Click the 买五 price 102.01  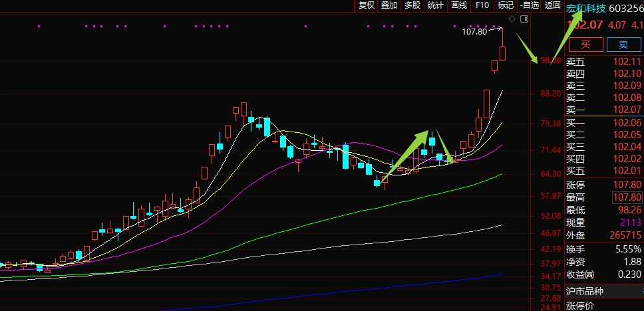[x=627, y=171]
